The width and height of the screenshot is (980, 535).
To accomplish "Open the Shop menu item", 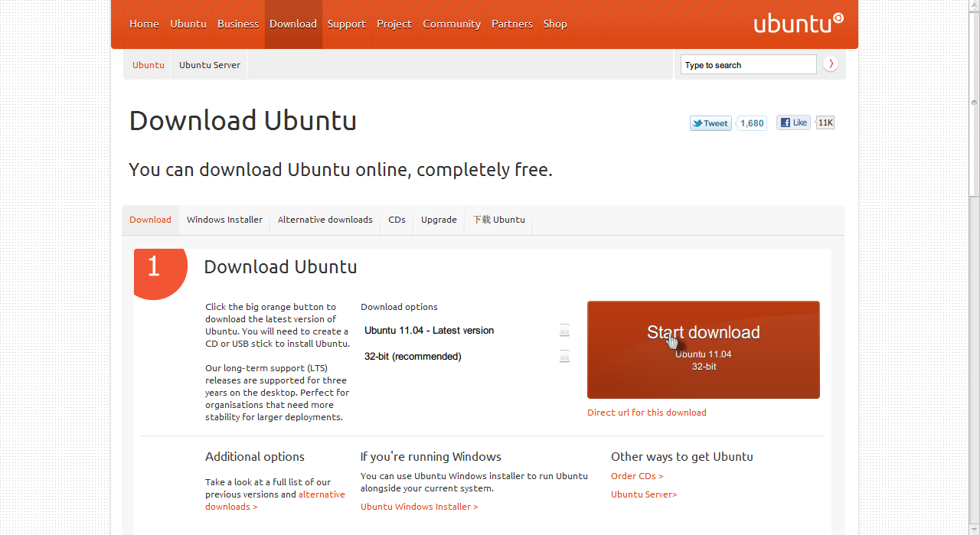I will tap(555, 24).
